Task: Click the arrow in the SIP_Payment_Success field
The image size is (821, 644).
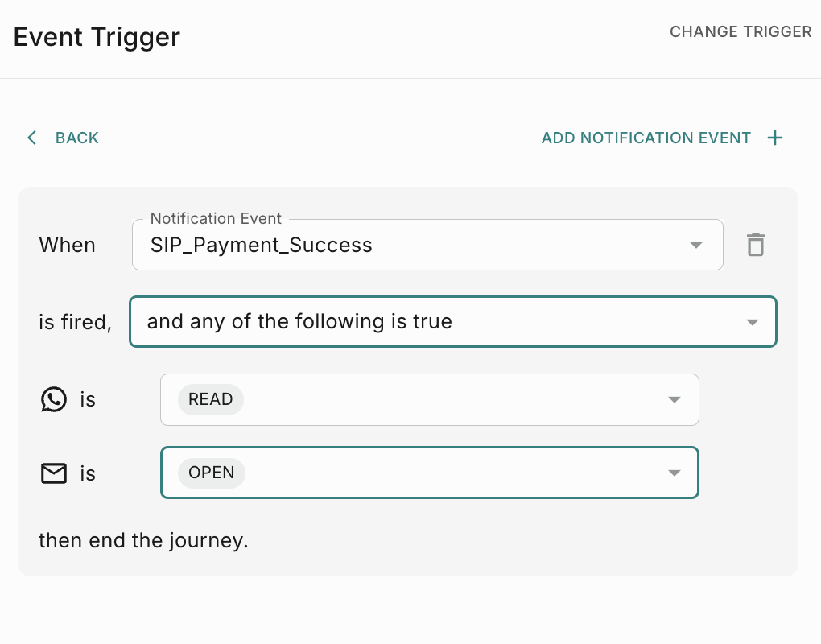Action: (x=697, y=245)
